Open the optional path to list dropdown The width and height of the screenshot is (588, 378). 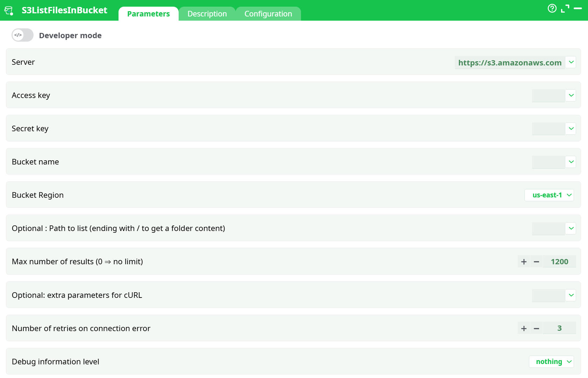pos(571,228)
